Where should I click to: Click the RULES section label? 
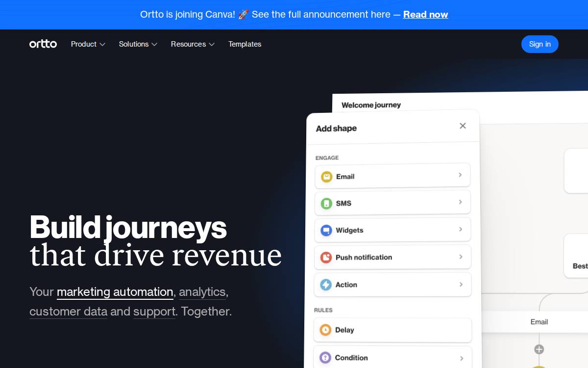tap(323, 310)
